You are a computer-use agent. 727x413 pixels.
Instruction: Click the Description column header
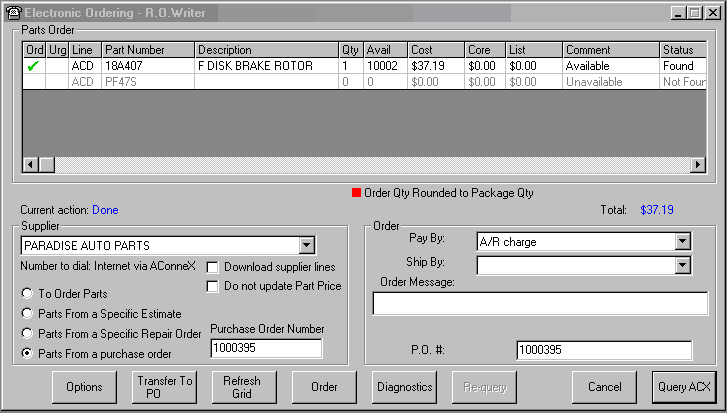click(266, 50)
